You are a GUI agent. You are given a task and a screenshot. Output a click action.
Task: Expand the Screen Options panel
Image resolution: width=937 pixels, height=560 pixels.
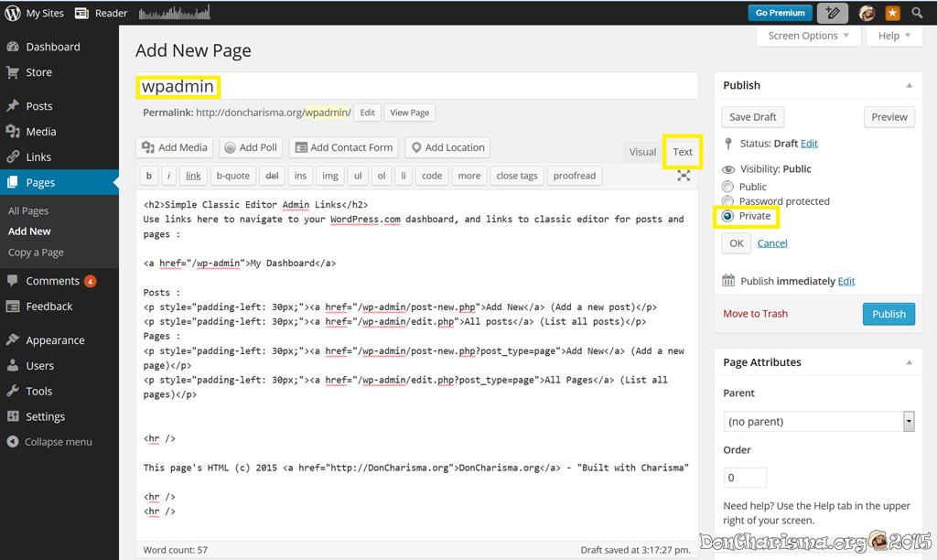(808, 36)
